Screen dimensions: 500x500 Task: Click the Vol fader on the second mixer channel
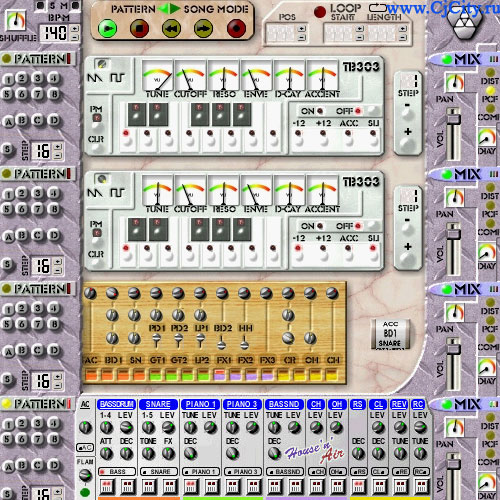click(x=453, y=234)
